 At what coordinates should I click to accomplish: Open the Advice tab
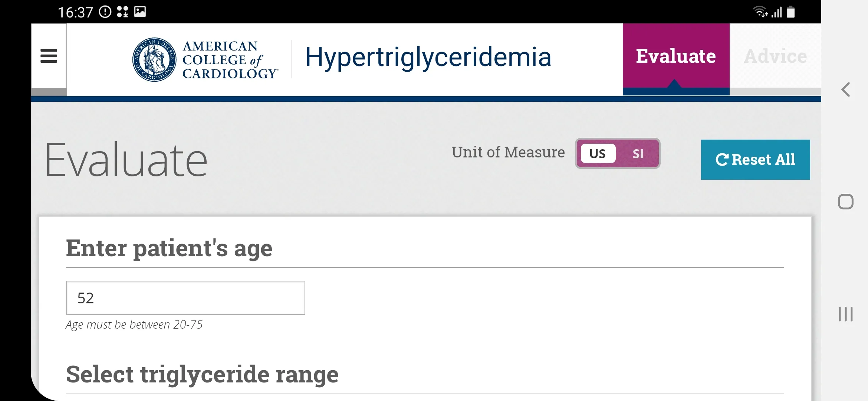(x=775, y=56)
